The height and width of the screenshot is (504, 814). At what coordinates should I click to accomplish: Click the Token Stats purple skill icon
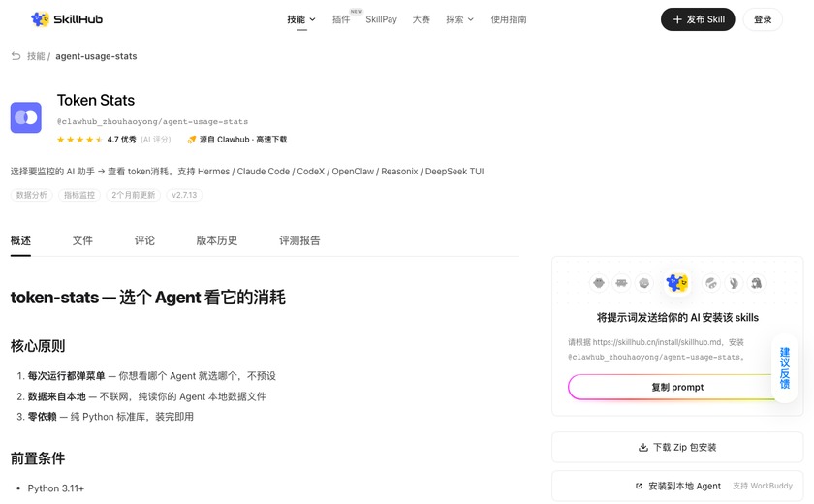coord(26,118)
